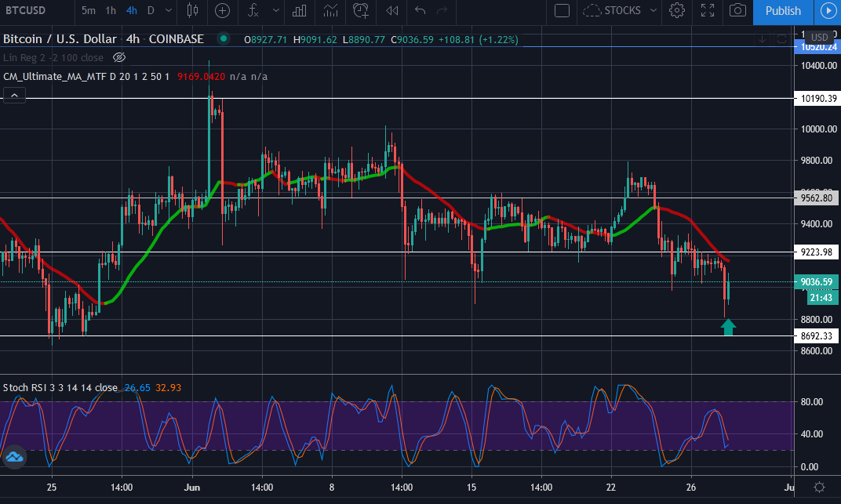This screenshot has width=841, height=504.
Task: Start Bar Replay with the rewind icon
Action: (391, 11)
